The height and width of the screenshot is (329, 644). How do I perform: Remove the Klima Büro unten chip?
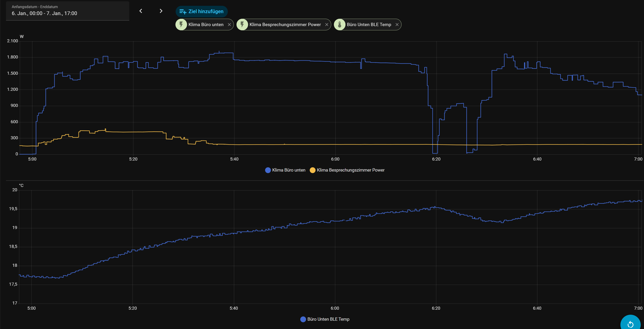click(x=229, y=25)
